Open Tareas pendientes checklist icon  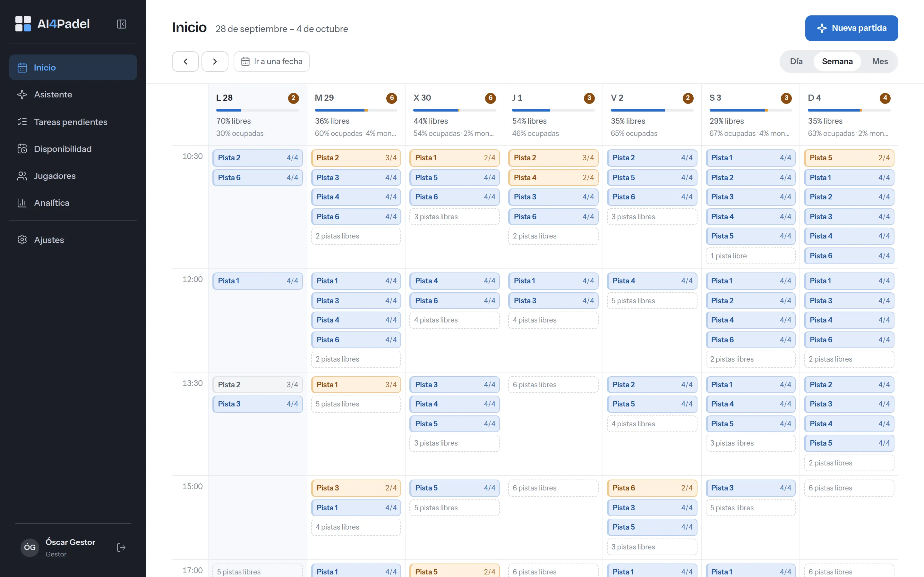[22, 122]
